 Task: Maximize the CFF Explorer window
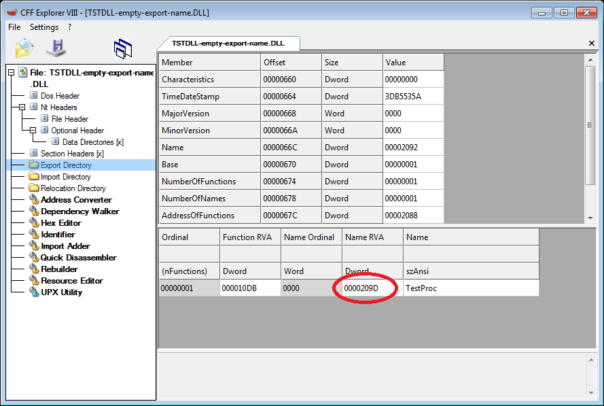tap(564, 13)
